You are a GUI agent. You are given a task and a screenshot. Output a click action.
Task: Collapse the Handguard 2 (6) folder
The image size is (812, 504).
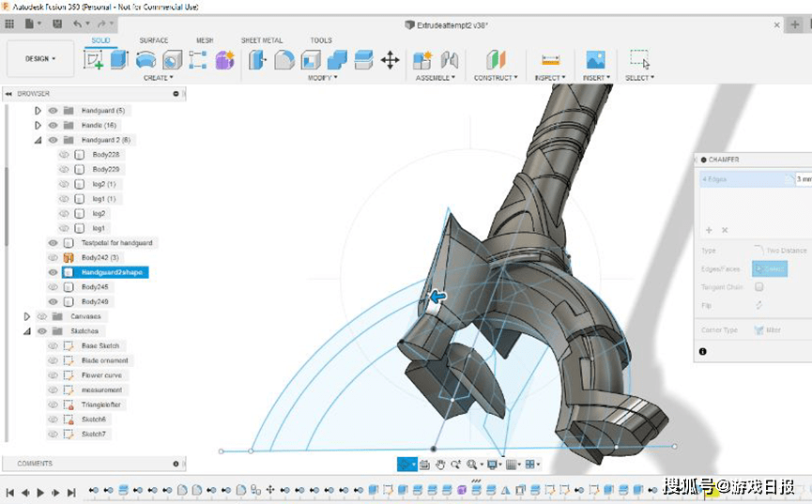pos(38,140)
